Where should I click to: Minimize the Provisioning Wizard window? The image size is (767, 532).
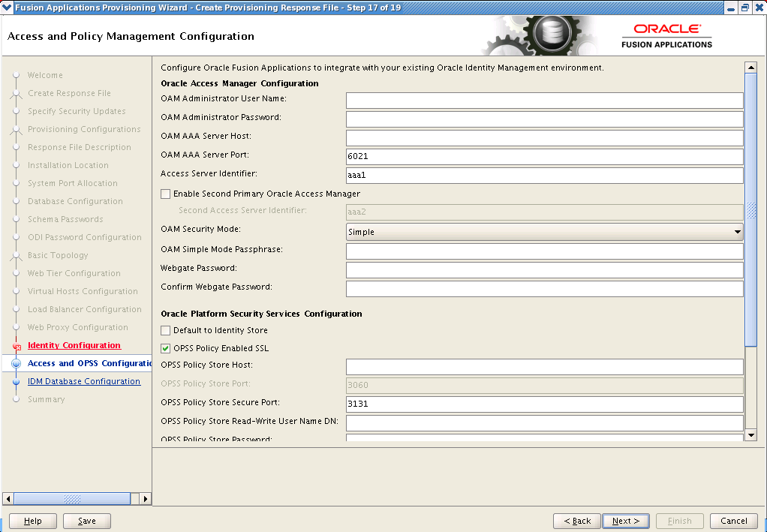point(731,8)
